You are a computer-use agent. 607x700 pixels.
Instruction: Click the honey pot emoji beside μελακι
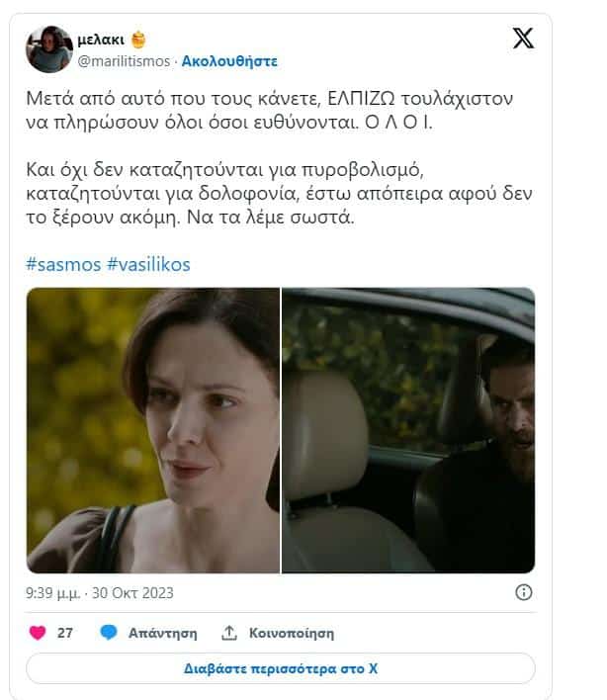[138, 40]
